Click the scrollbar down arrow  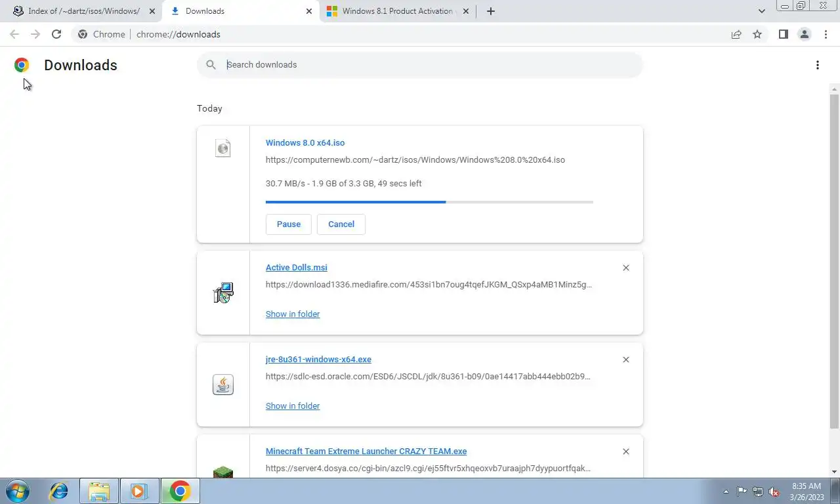(x=834, y=472)
